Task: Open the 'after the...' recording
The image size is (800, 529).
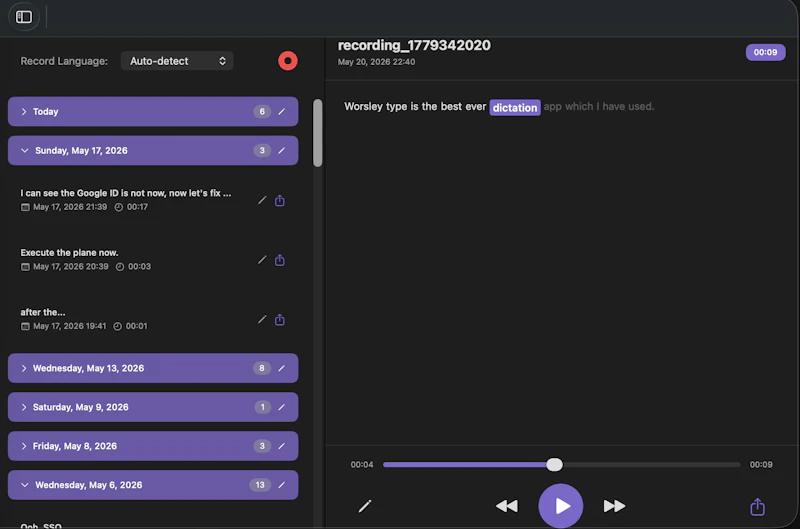Action: click(153, 319)
